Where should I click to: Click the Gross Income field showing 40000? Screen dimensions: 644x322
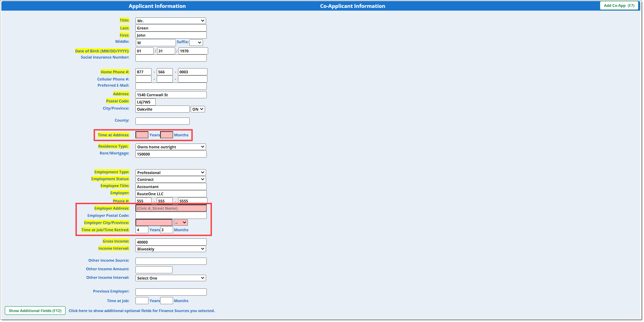click(171, 242)
